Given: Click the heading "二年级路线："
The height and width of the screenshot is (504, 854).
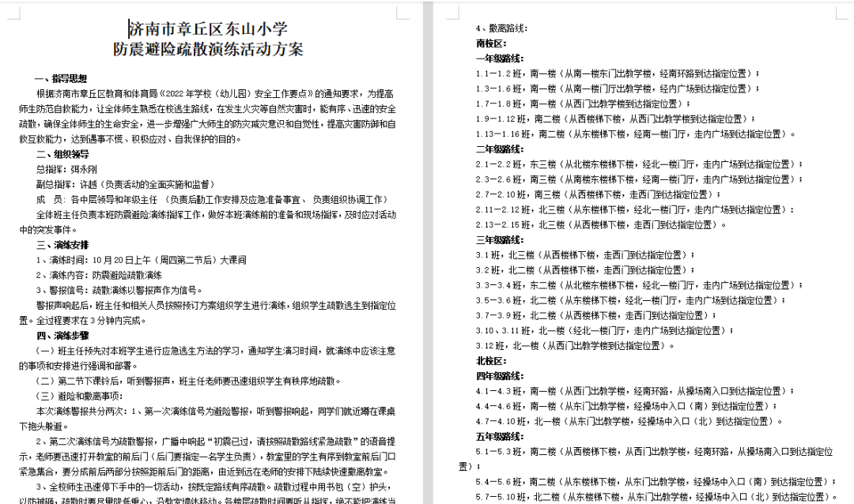Looking at the screenshot, I should (x=500, y=149).
